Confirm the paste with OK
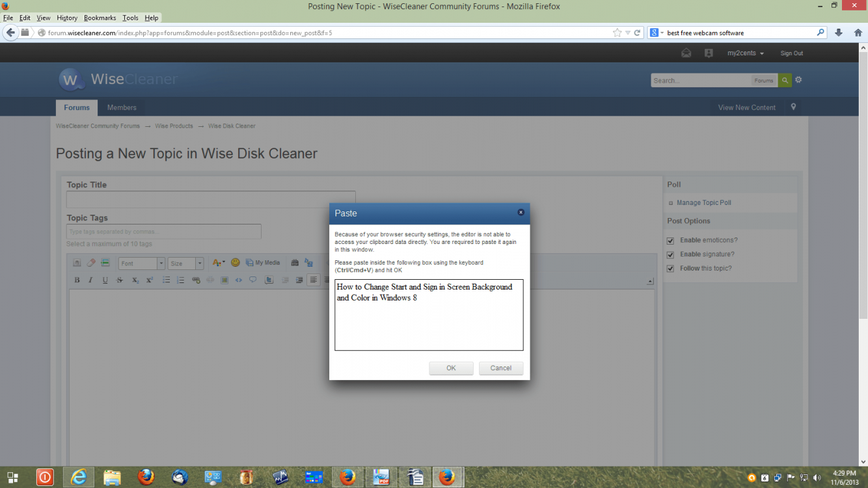The image size is (868, 488). pyautogui.click(x=451, y=368)
